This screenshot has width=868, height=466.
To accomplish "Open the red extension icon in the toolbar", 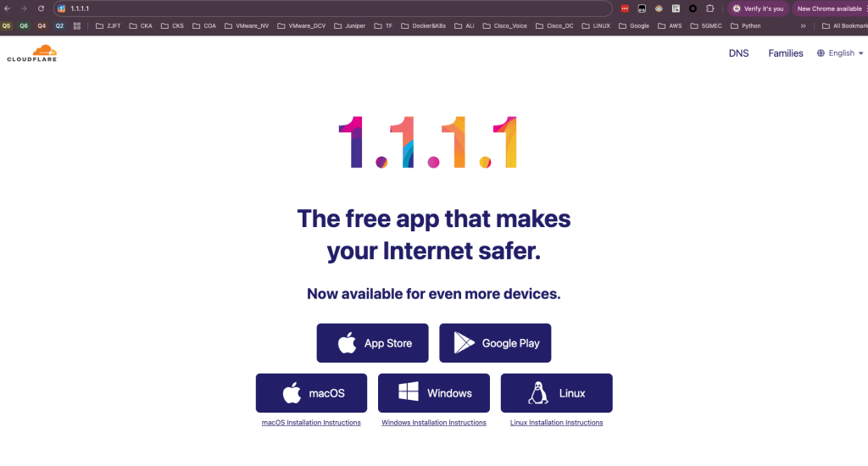I will coord(625,8).
